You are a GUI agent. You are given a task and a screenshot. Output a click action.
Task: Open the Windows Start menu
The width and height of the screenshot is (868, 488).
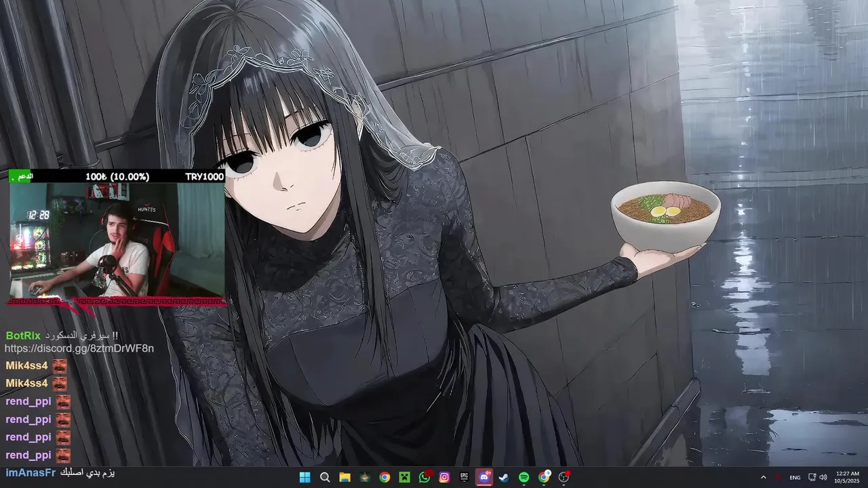click(x=304, y=477)
